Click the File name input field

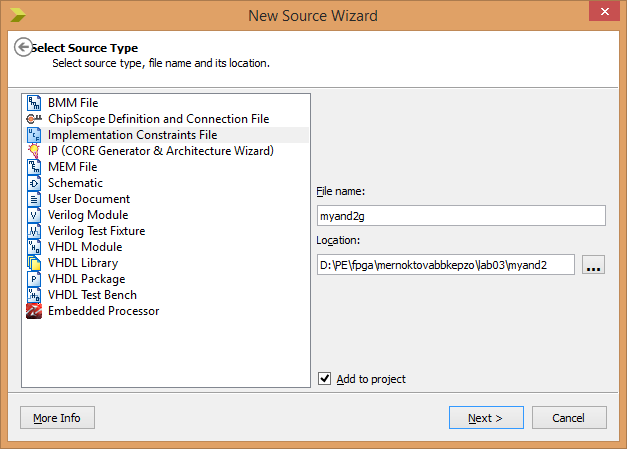click(461, 216)
